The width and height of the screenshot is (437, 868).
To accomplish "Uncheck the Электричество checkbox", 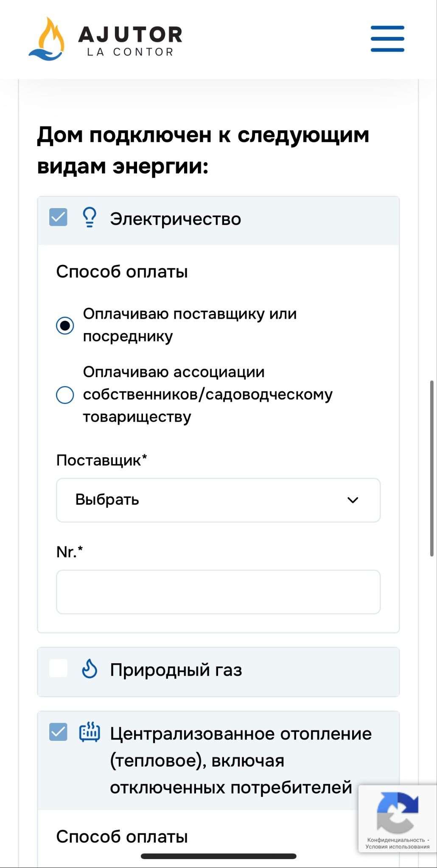I will pyautogui.click(x=58, y=217).
